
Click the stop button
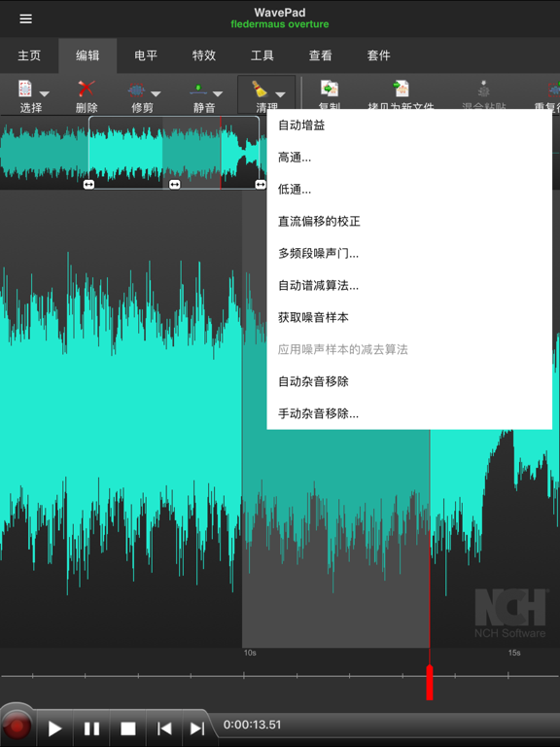tap(128, 729)
